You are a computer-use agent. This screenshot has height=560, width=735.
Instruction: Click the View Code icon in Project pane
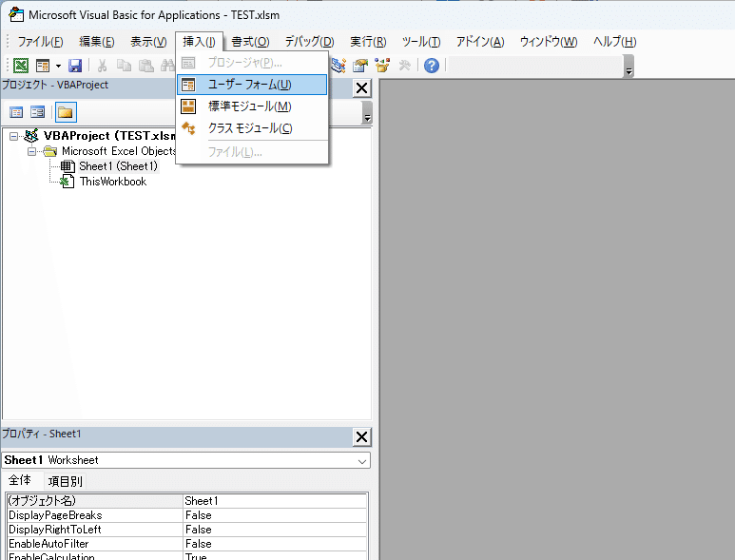(x=16, y=112)
